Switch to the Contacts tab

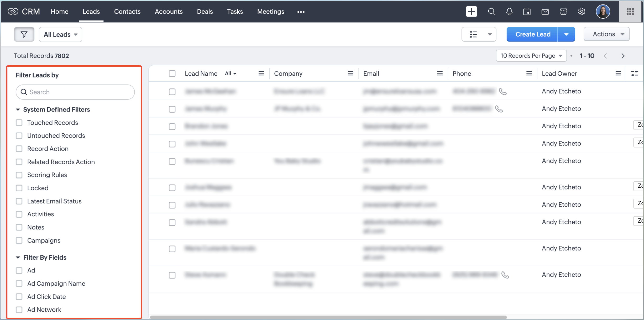pyautogui.click(x=127, y=12)
